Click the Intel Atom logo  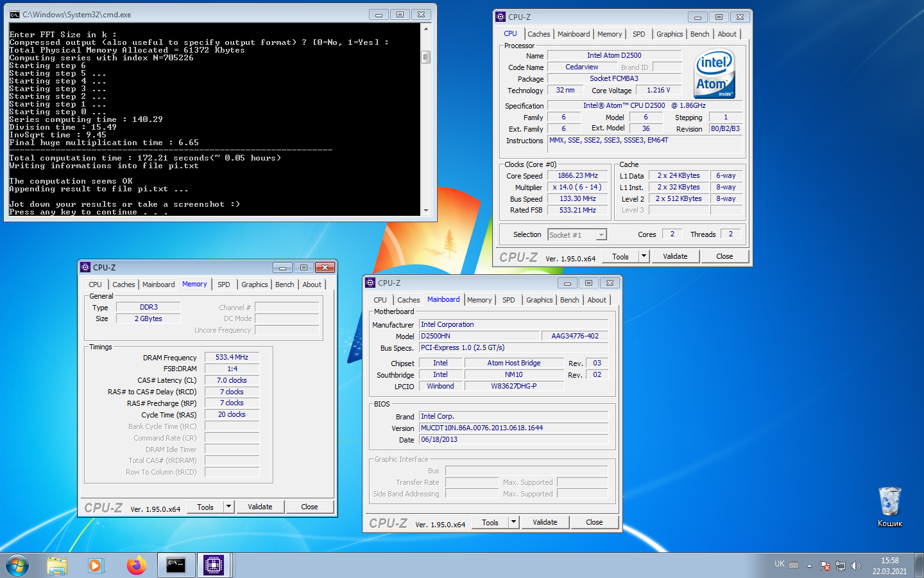coord(715,74)
